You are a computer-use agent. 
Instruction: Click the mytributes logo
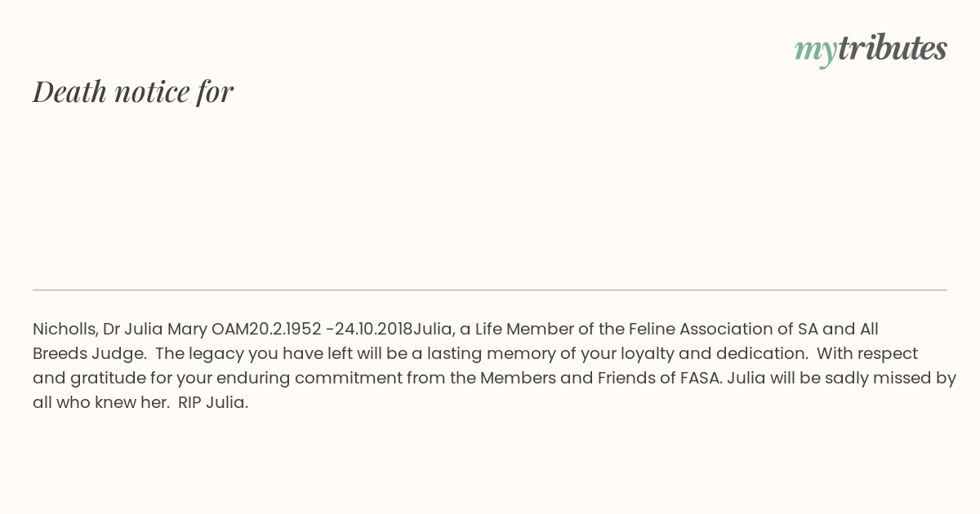click(x=871, y=49)
